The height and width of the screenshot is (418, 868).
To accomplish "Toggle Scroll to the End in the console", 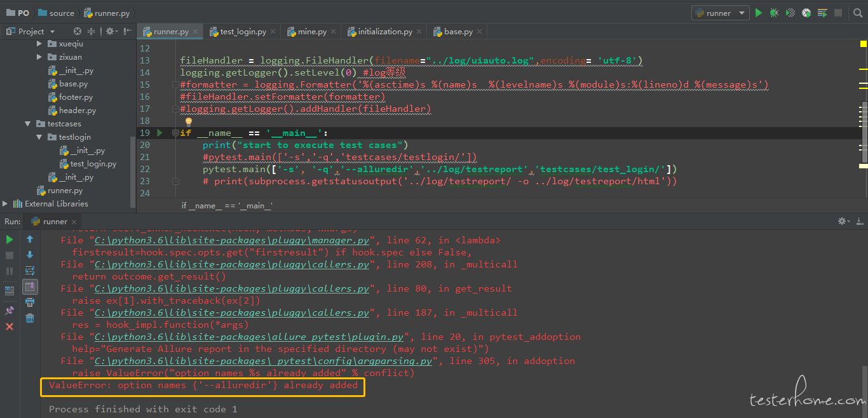I will [x=30, y=287].
